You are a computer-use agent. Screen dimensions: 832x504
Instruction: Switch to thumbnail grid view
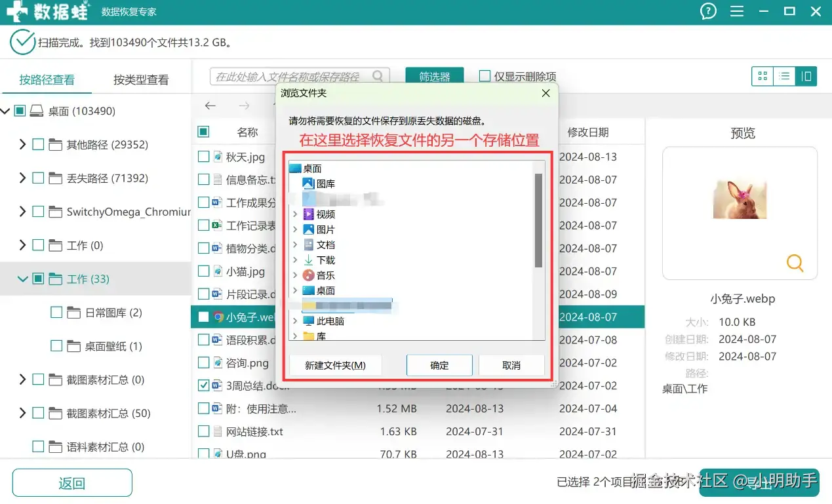[763, 77]
